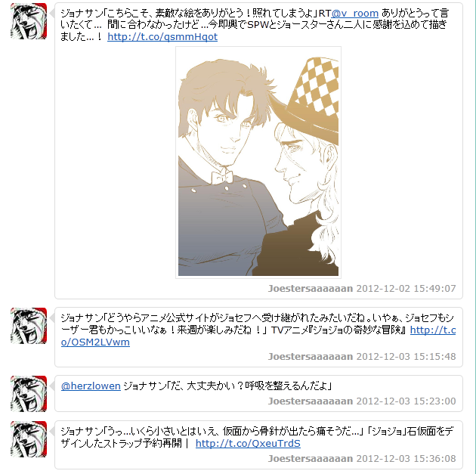Open the http://t.co/OSM2LVwm link

(x=258, y=336)
